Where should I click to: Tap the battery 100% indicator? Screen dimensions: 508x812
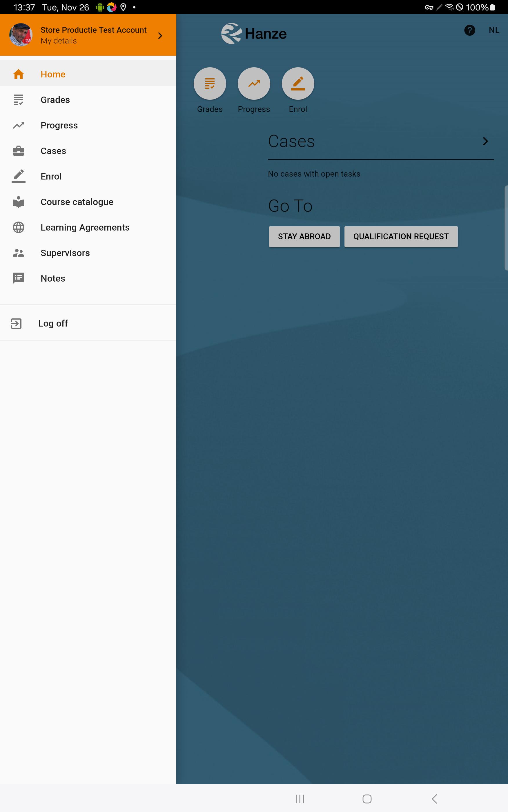tap(480, 7)
